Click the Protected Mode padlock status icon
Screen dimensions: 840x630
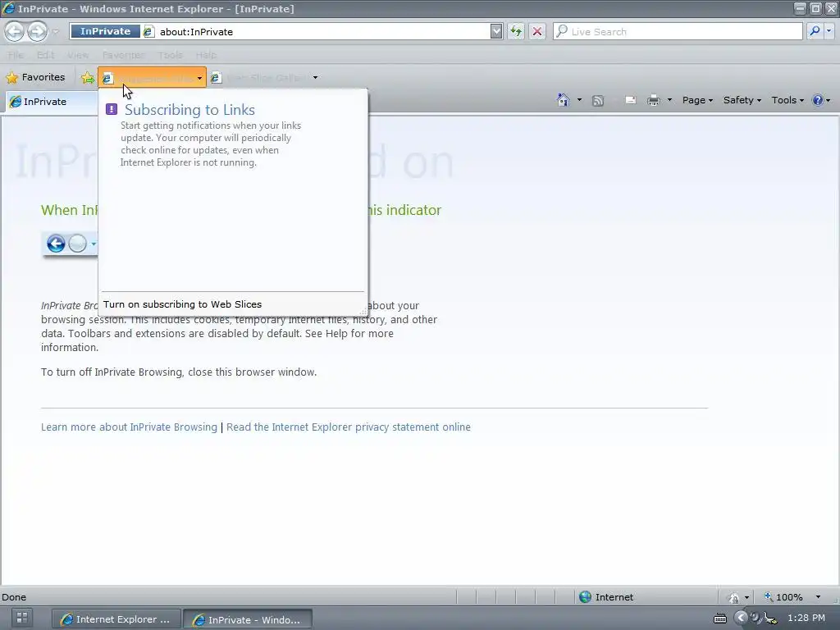point(734,597)
